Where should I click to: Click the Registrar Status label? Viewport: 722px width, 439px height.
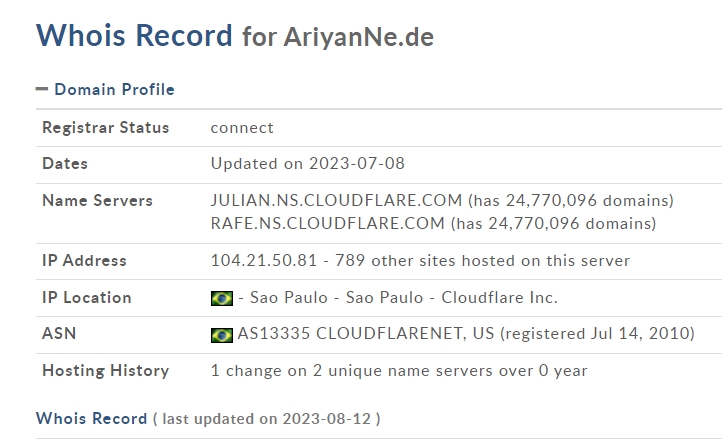pos(105,128)
